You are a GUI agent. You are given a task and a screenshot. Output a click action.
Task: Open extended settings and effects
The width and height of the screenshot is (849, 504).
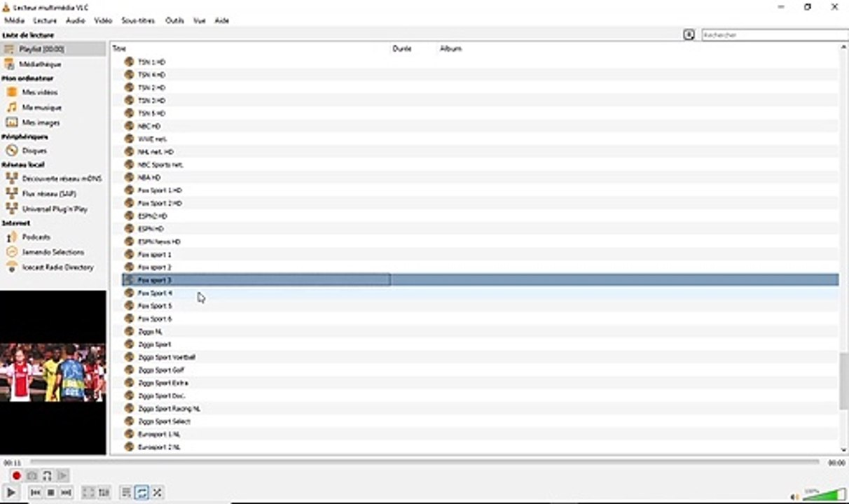[x=104, y=493]
